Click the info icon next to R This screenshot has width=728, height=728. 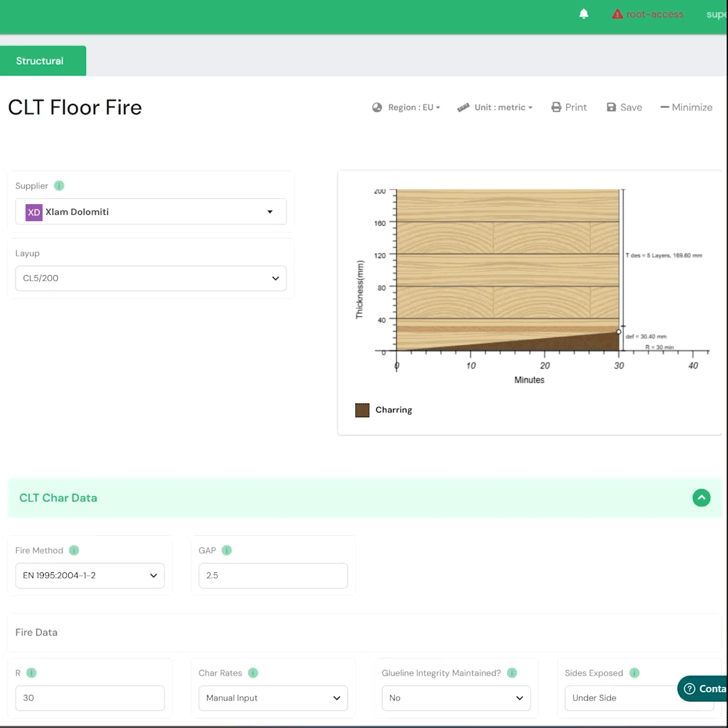tap(32, 673)
